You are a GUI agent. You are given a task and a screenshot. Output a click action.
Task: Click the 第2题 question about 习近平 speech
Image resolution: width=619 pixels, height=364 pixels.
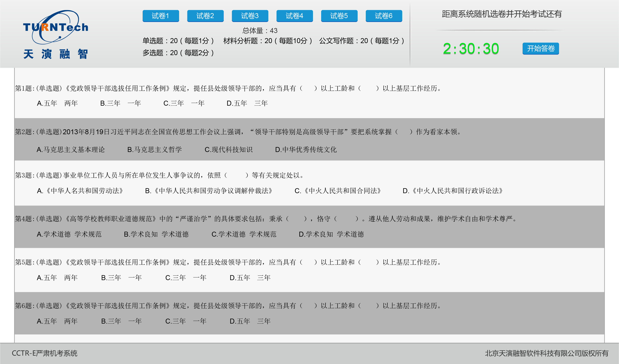click(238, 132)
